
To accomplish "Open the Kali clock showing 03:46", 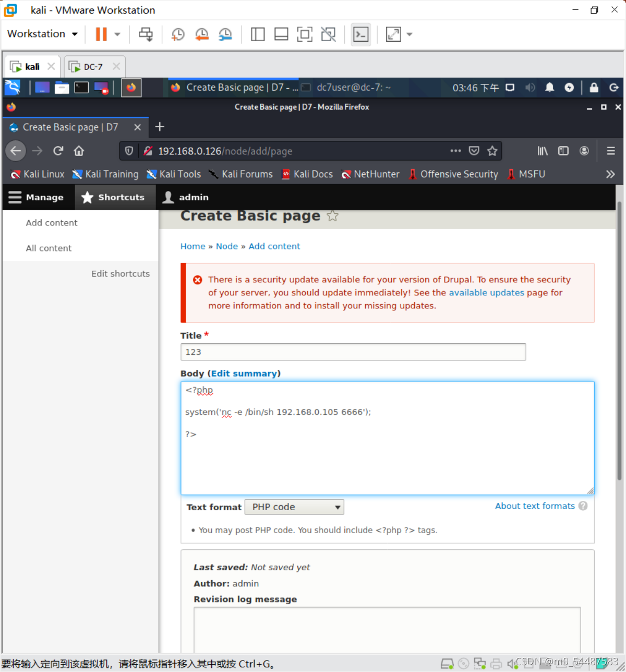I will coord(476,88).
